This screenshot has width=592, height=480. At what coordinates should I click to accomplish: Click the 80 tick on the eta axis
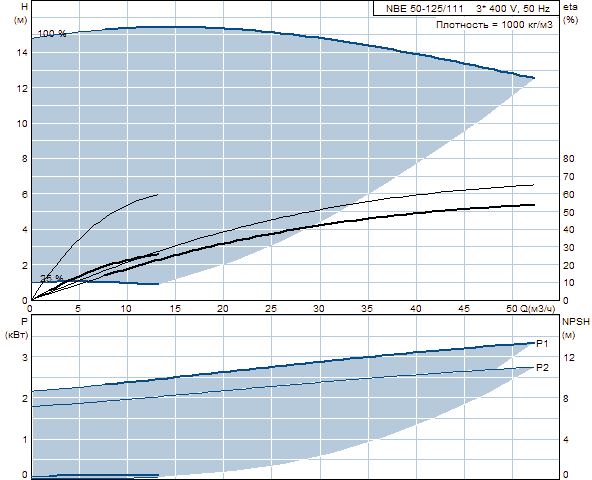click(569, 159)
